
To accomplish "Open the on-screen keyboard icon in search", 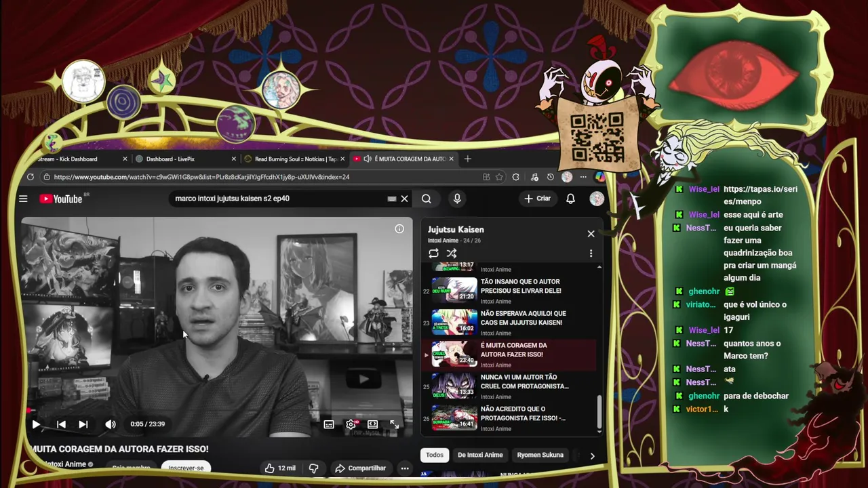I will click(391, 199).
